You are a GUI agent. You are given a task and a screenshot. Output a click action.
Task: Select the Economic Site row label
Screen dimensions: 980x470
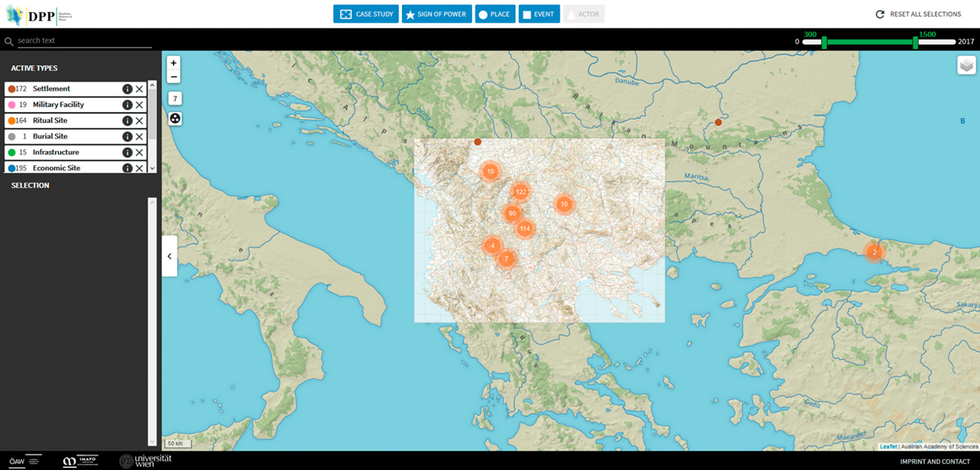tap(56, 168)
